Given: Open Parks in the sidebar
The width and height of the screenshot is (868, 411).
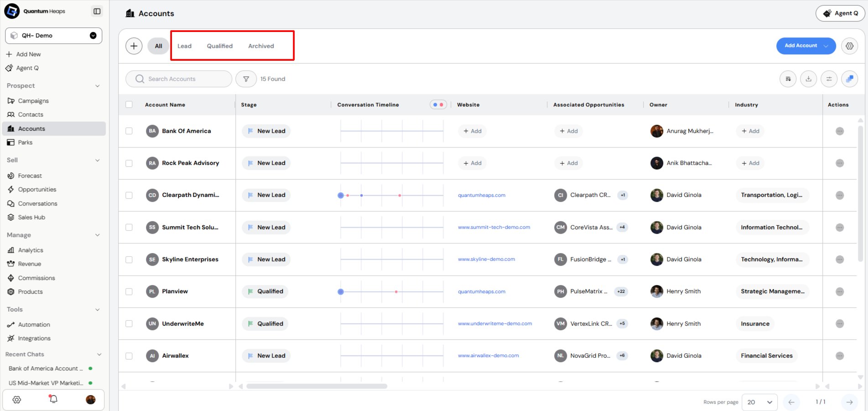Looking at the screenshot, I should (x=25, y=142).
